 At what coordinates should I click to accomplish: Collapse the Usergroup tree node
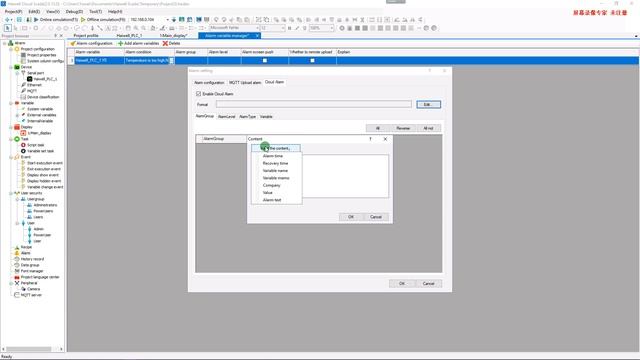pyautogui.click(x=18, y=199)
